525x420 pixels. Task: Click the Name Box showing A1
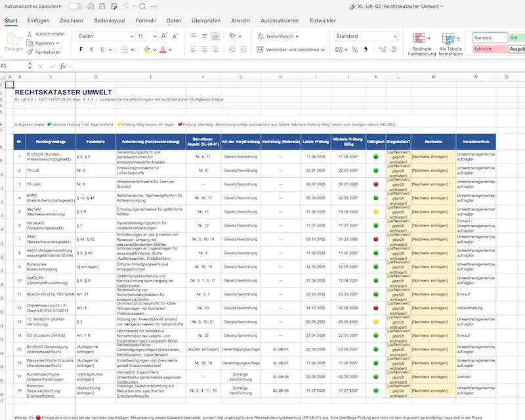[x=15, y=66]
